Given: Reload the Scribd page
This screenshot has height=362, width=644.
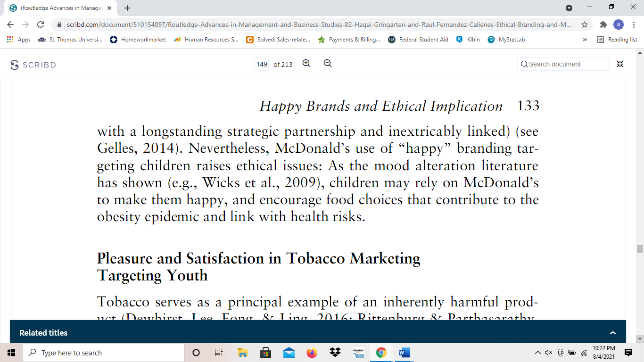Looking at the screenshot, I should [x=41, y=25].
